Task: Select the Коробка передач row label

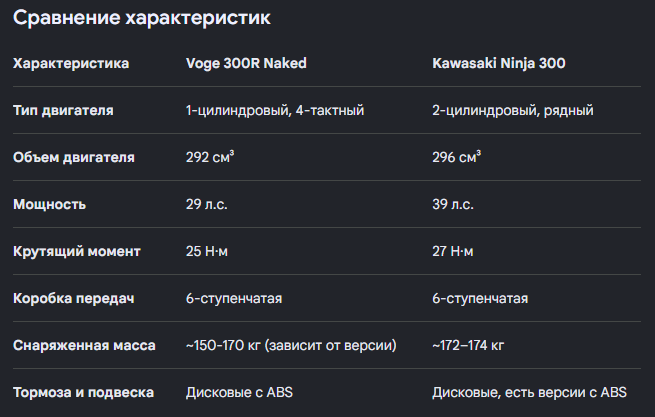Action: click(x=74, y=299)
